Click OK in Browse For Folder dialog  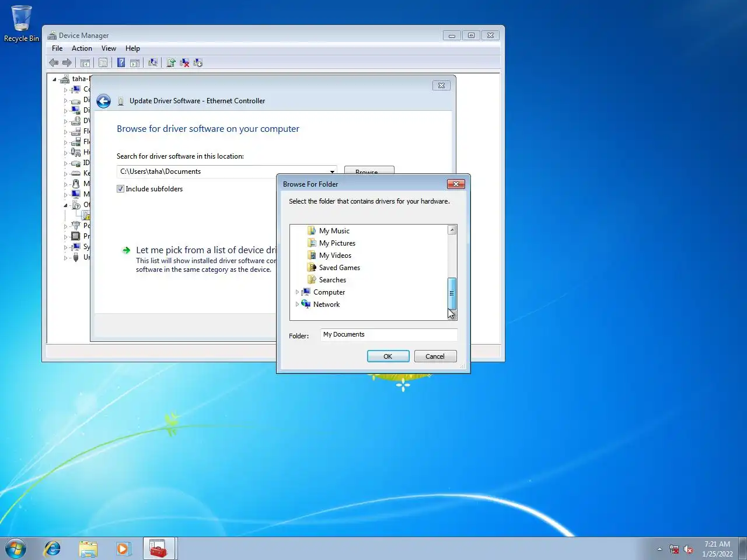[388, 356]
